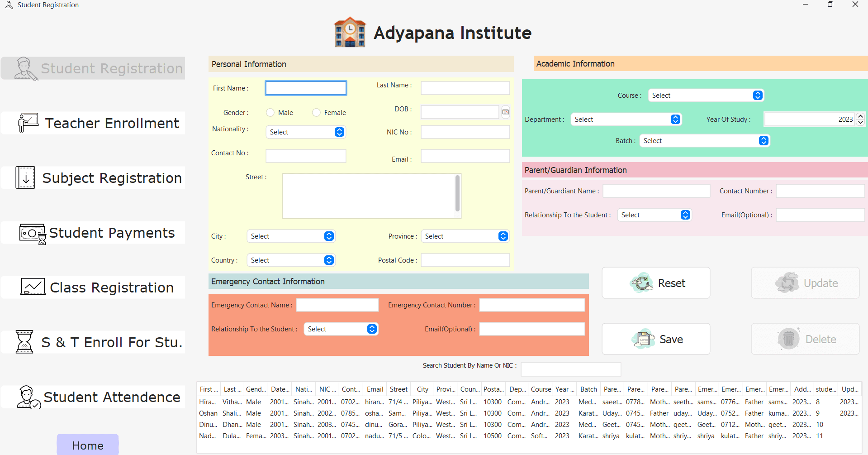Sort table by the City column header
The image size is (868, 455).
(422, 389)
